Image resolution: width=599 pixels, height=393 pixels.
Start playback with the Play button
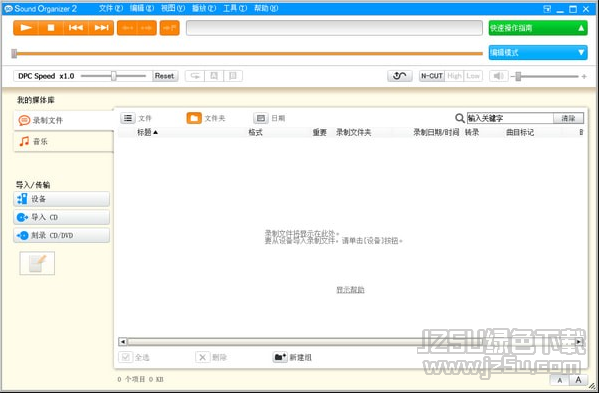26,28
